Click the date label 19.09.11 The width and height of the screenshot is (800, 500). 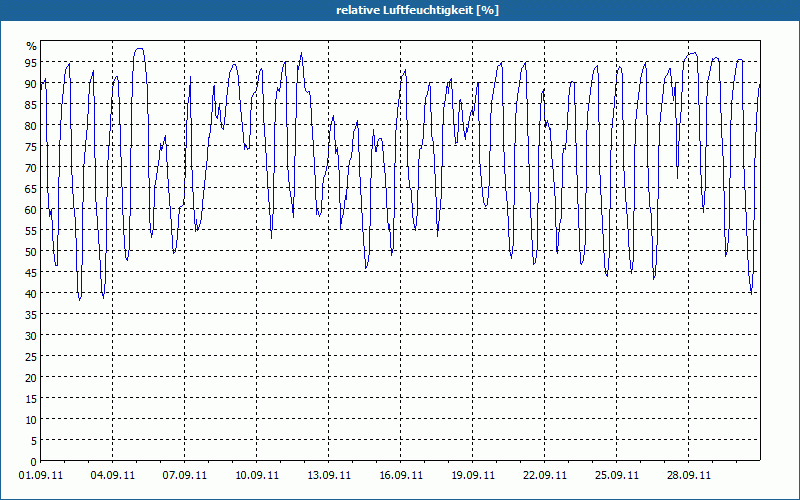(472, 475)
